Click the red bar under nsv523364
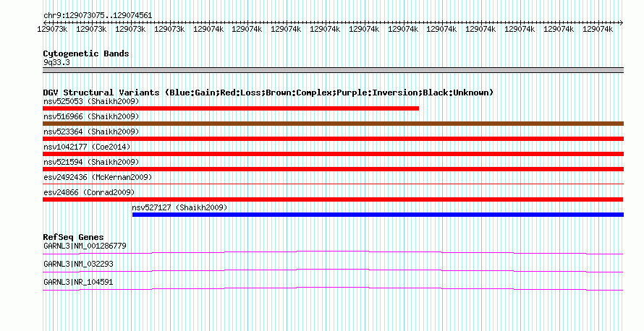The height and width of the screenshot is (331, 644). tap(333, 139)
